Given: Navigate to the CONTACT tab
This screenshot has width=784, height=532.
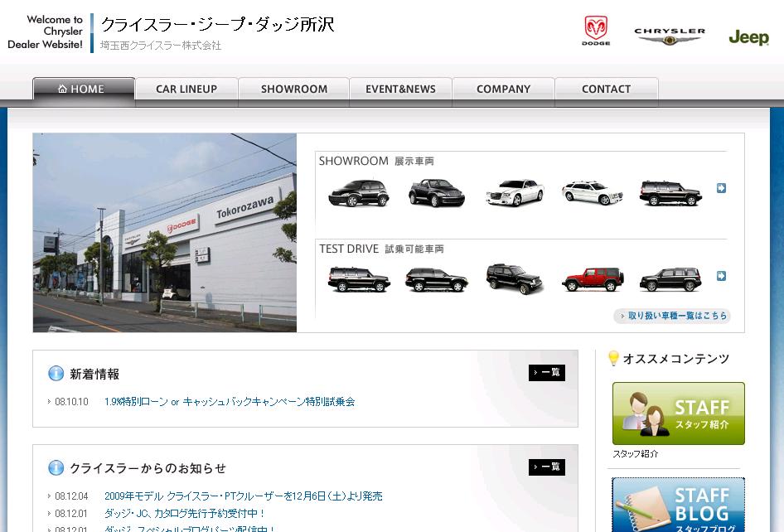Looking at the screenshot, I should click(x=606, y=89).
